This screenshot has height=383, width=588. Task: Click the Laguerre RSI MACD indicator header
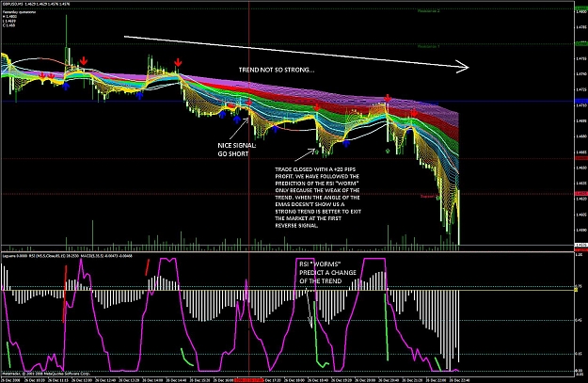click(67, 256)
